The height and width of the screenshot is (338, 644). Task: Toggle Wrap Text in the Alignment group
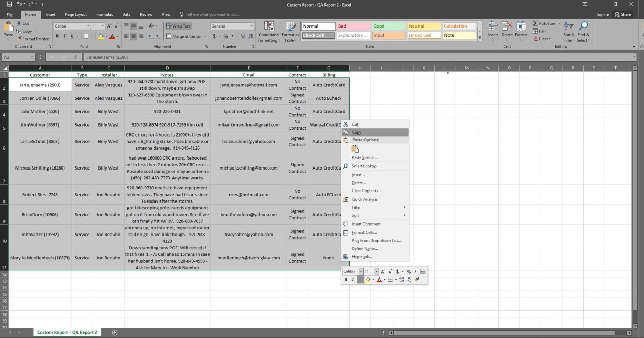click(178, 26)
